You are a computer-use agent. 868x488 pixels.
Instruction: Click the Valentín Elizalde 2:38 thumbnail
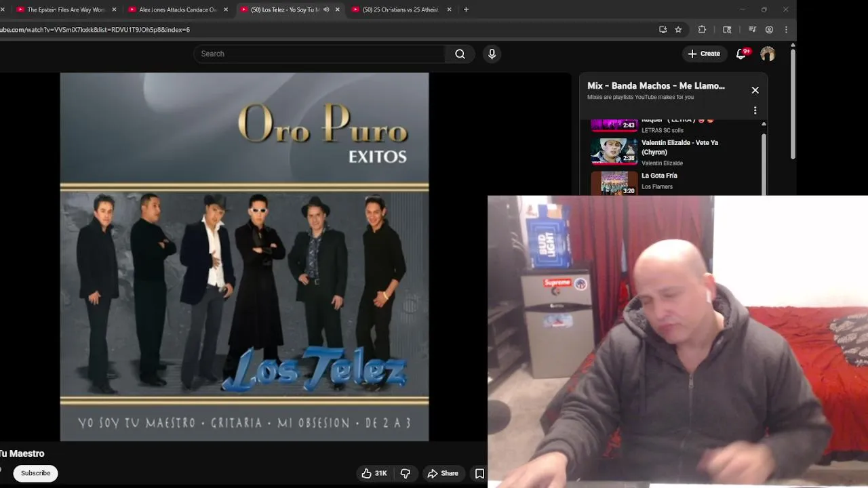click(x=614, y=152)
